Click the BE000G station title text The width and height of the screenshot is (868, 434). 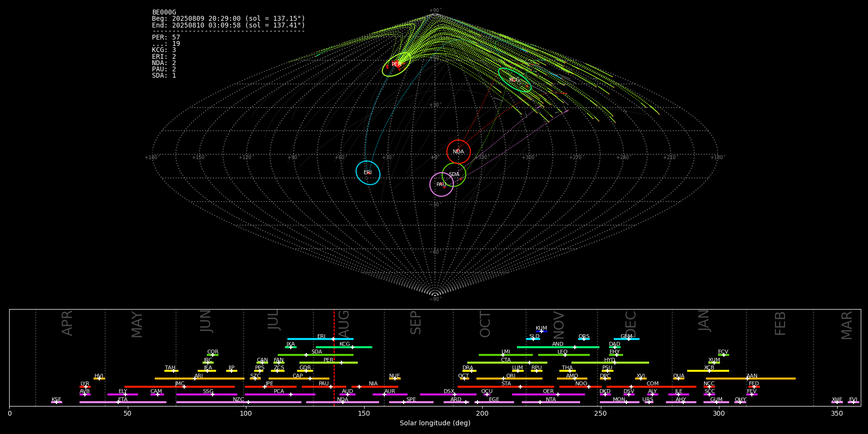click(164, 13)
